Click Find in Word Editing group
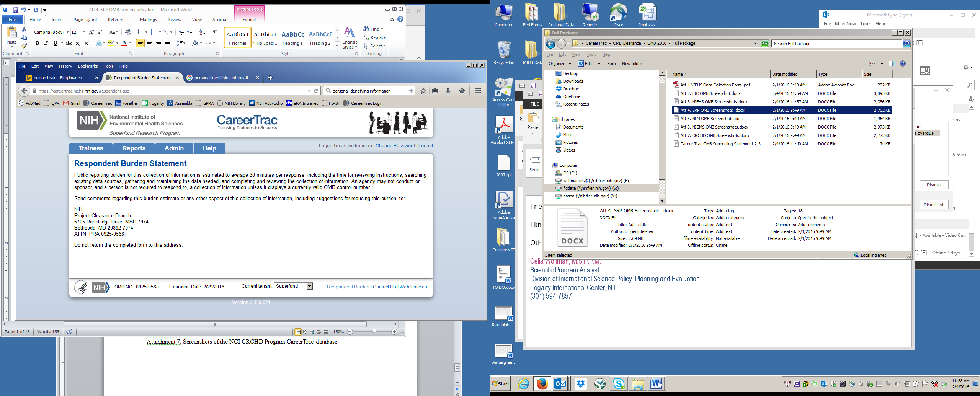980x396 pixels. coord(373,29)
